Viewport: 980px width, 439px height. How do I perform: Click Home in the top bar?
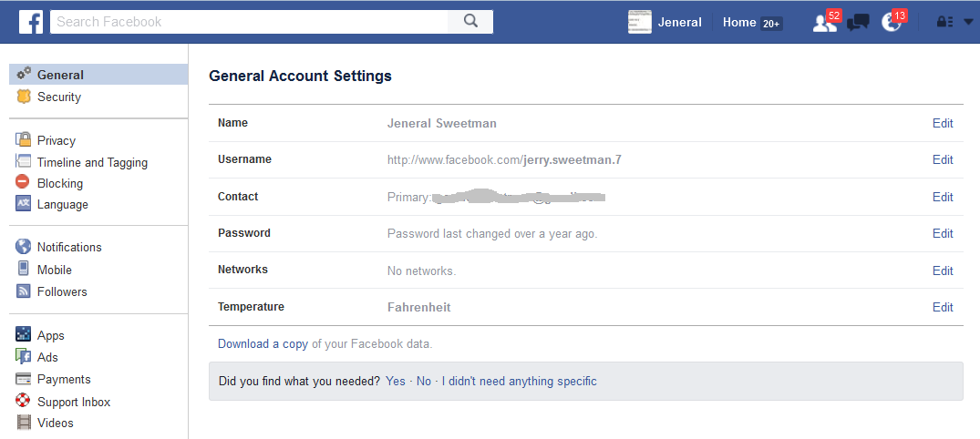[x=739, y=23]
